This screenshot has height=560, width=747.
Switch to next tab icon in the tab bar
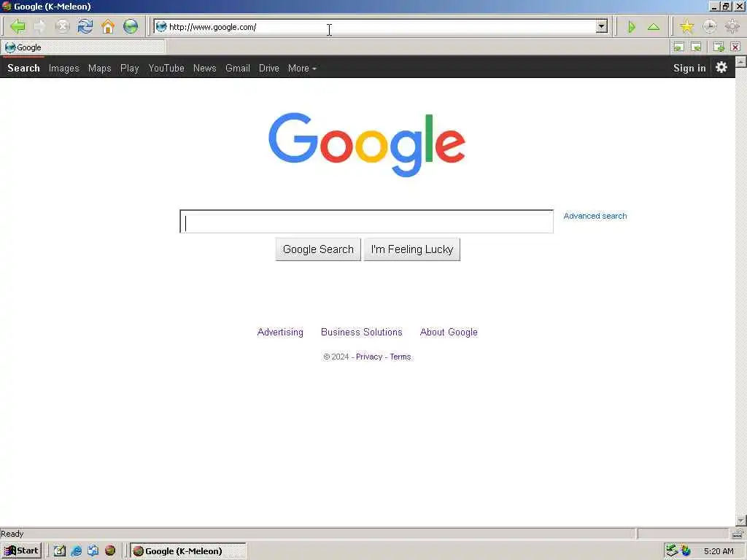[x=696, y=47]
